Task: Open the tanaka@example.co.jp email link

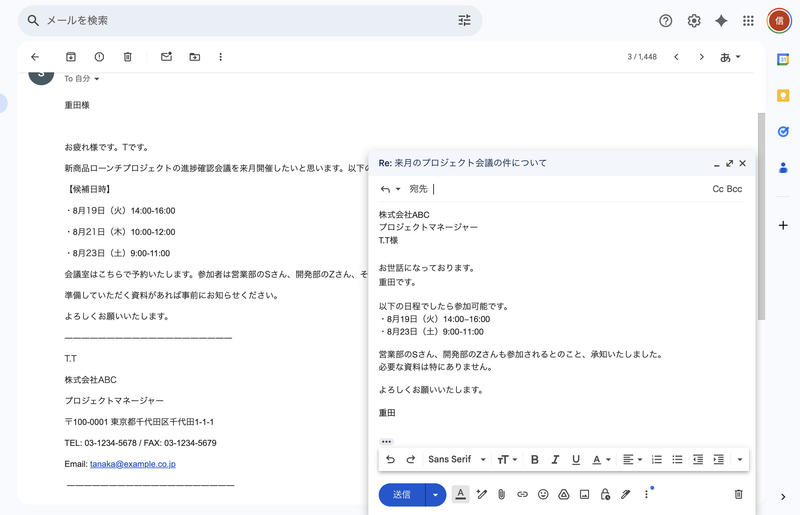Action: tap(133, 464)
